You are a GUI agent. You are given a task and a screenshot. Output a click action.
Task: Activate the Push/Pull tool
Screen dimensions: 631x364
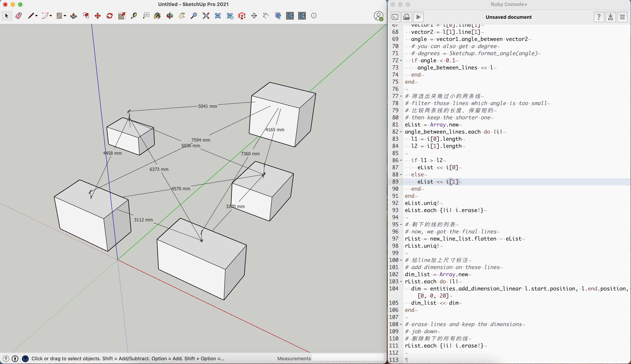(73, 16)
